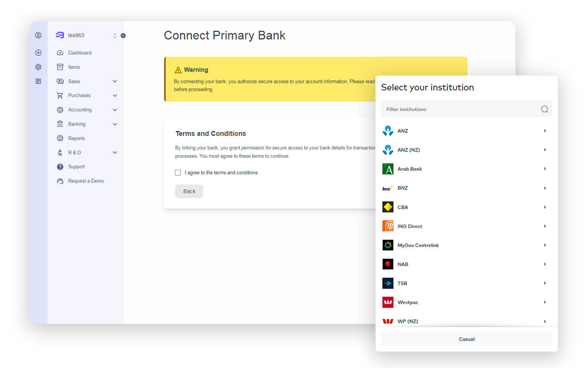Viewport: 588px width, 368px height.
Task: Select the CBA institution label
Action: [403, 207]
